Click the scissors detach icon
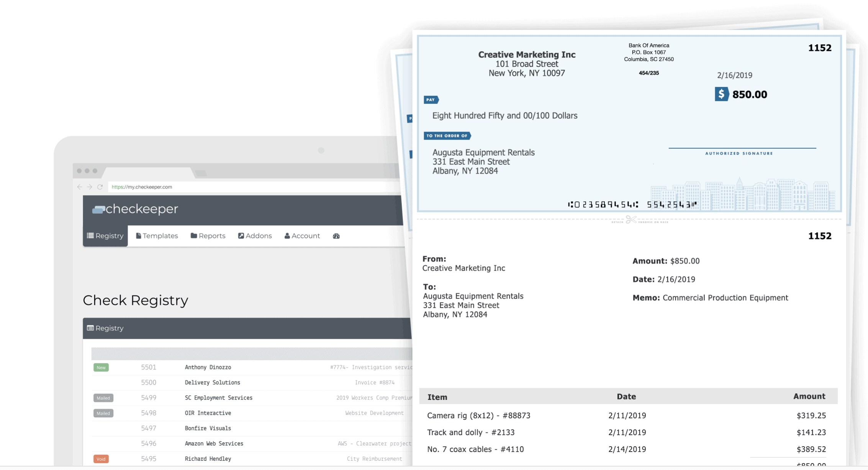This screenshot has height=470, width=868. 631,220
